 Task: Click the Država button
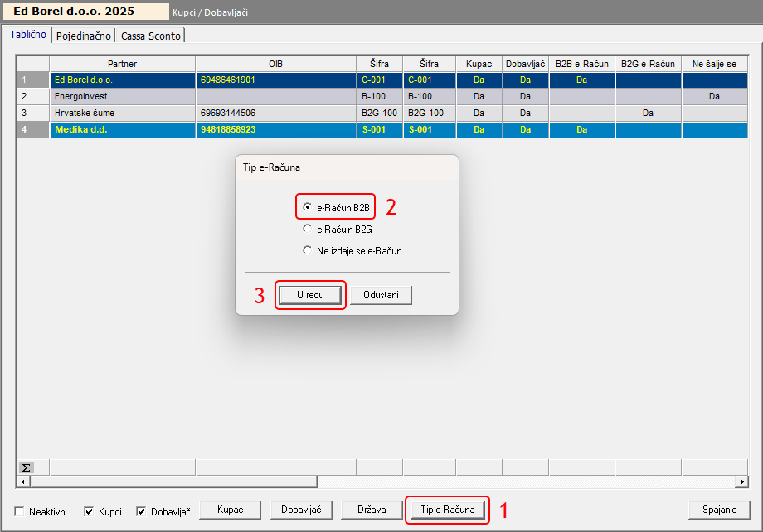coord(372,509)
